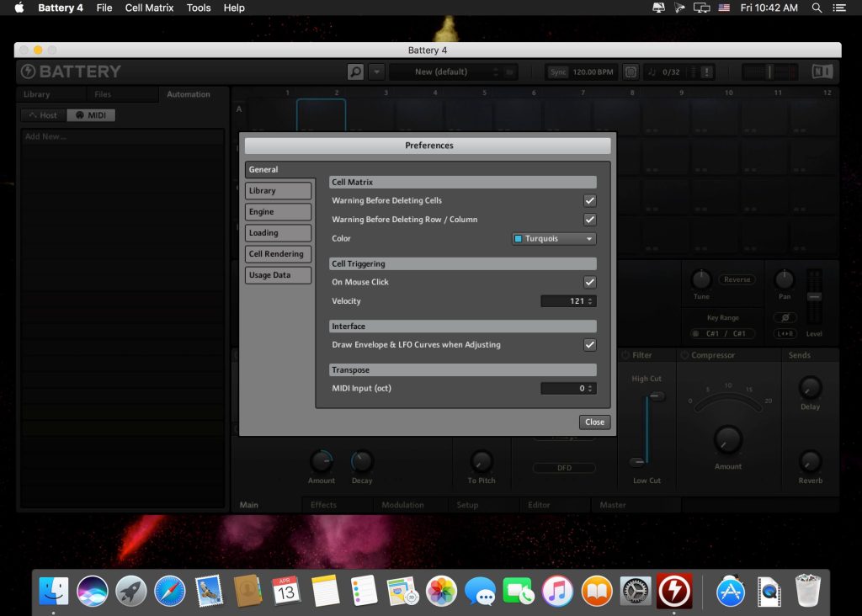
Task: Open the Color dropdown set to Turquois
Action: pos(553,238)
